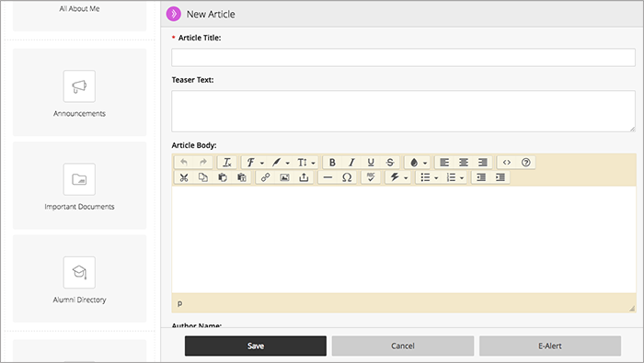Insert a link with the chain icon
Image resolution: width=644 pixels, height=363 pixels.
[x=265, y=177]
